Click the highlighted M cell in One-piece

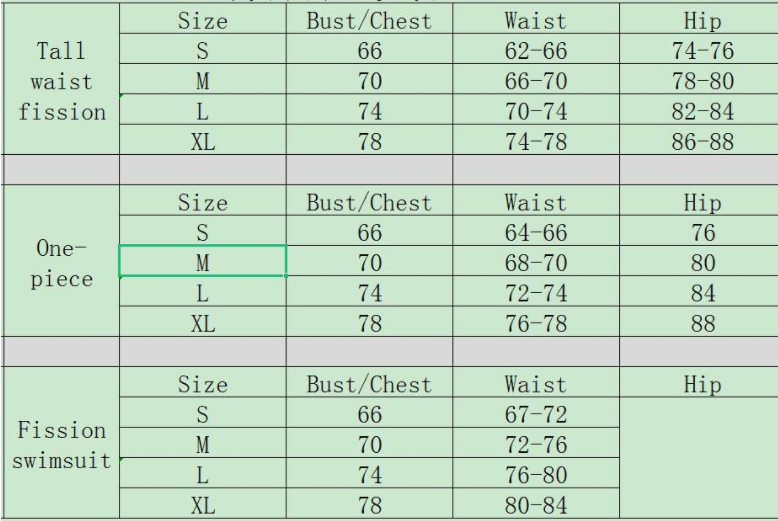pyautogui.click(x=203, y=262)
